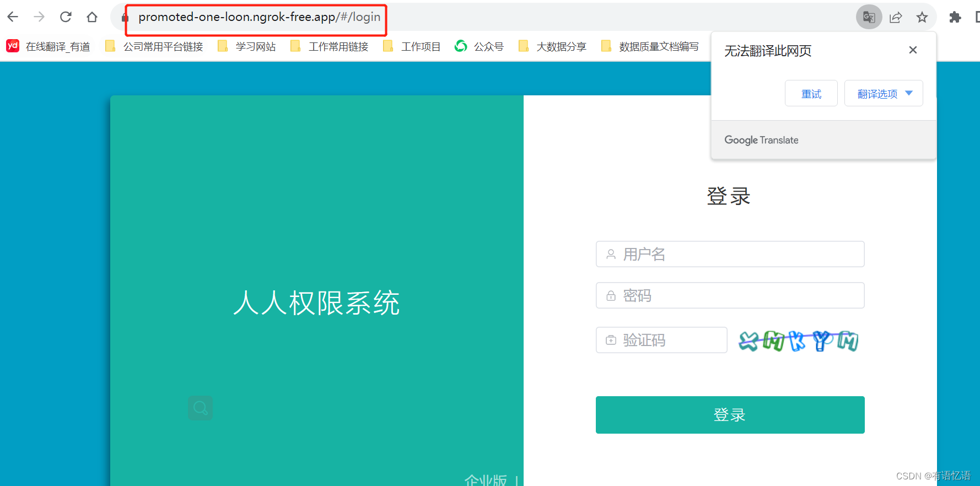Click the share page icon
The width and height of the screenshot is (980, 486).
(x=896, y=17)
